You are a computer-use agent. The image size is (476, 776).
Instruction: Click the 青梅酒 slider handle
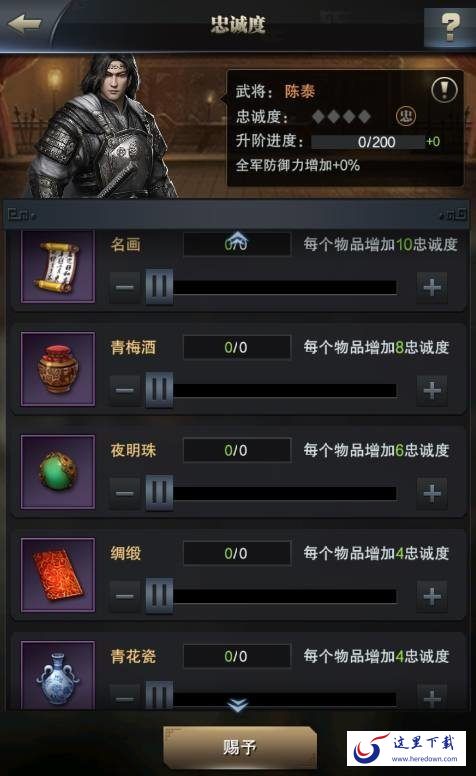159,390
